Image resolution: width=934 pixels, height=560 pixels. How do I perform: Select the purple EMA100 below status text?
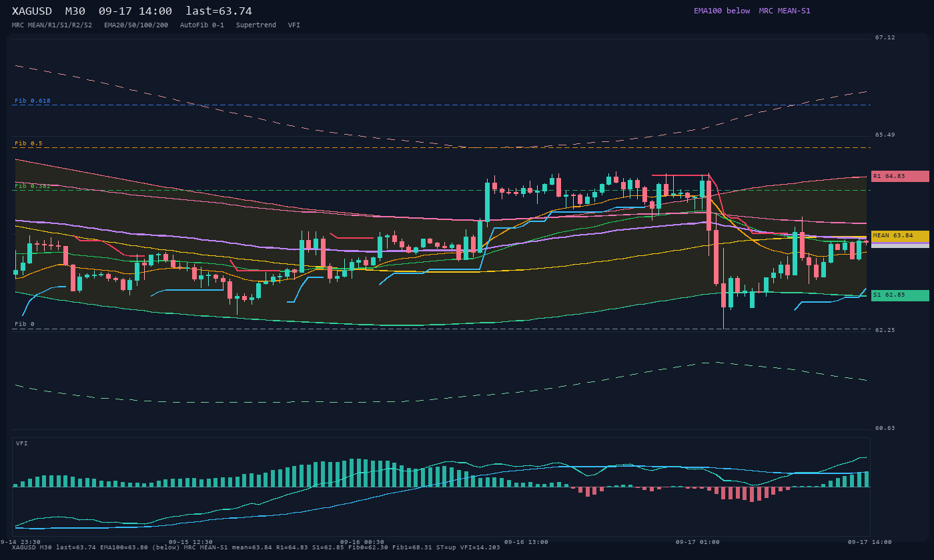pyautogui.click(x=722, y=11)
